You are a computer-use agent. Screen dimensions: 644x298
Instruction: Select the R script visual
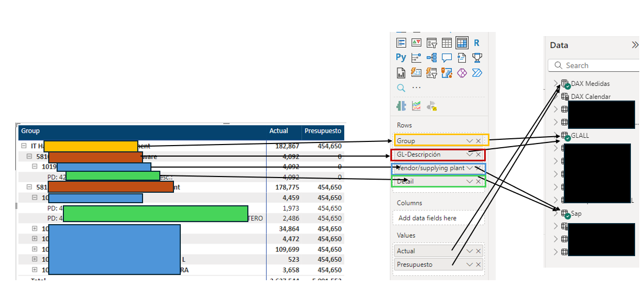point(477,43)
